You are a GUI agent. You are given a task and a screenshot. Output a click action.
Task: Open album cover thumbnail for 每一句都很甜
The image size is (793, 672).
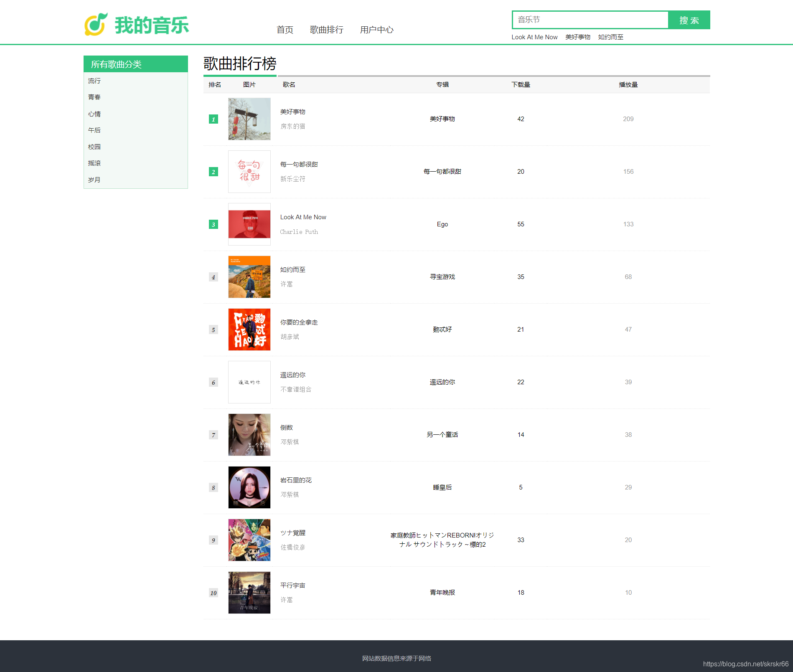[249, 172]
